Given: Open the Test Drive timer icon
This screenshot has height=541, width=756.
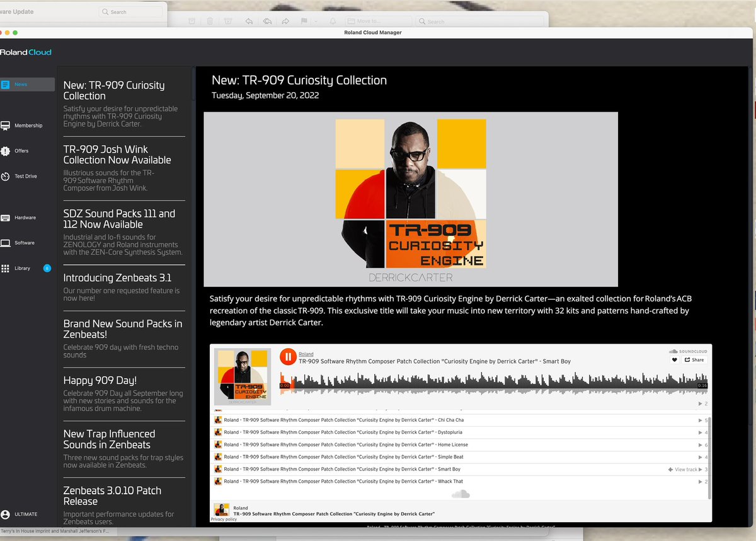Looking at the screenshot, I should click(x=5, y=177).
